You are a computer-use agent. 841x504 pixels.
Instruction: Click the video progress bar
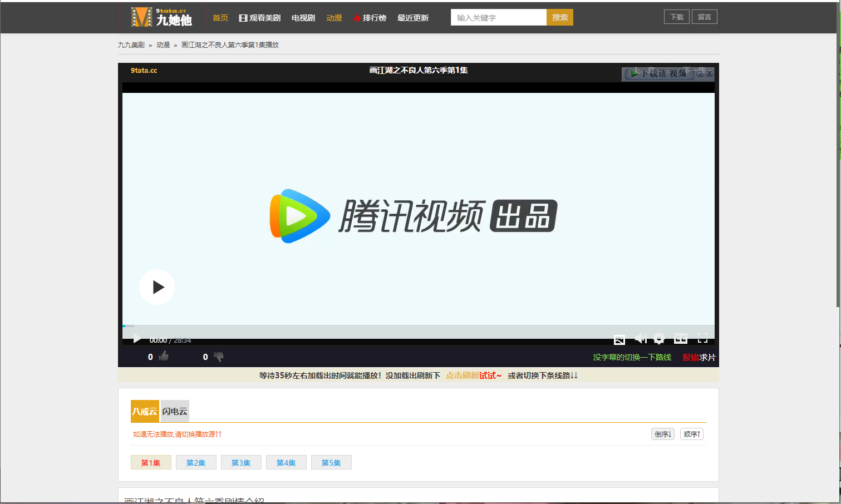tap(419, 326)
